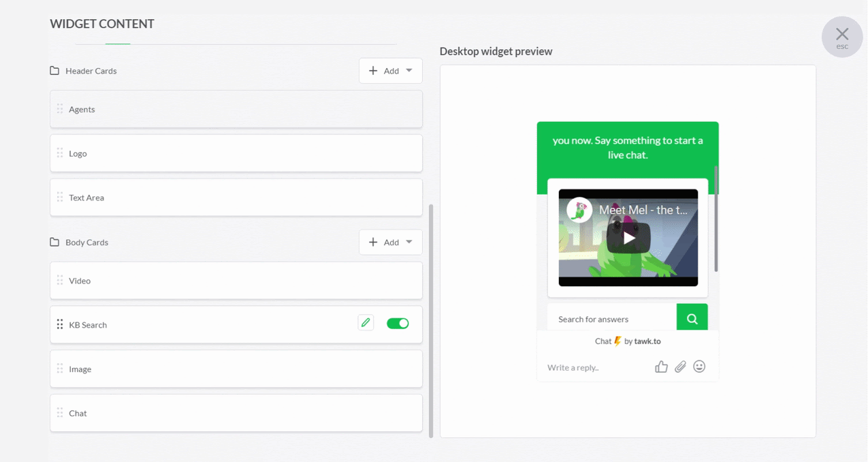868x462 pixels.
Task: Click the drag handle on the Text Area card
Action: (60, 198)
